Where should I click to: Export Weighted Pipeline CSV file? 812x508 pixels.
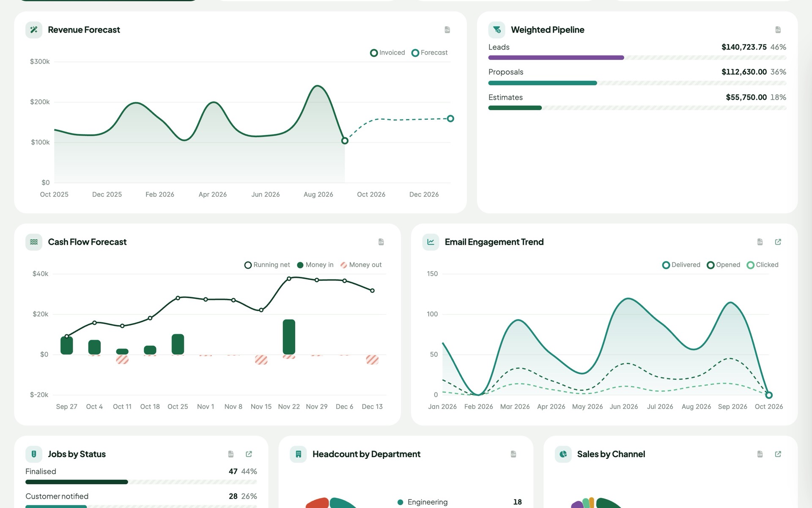pos(778,30)
